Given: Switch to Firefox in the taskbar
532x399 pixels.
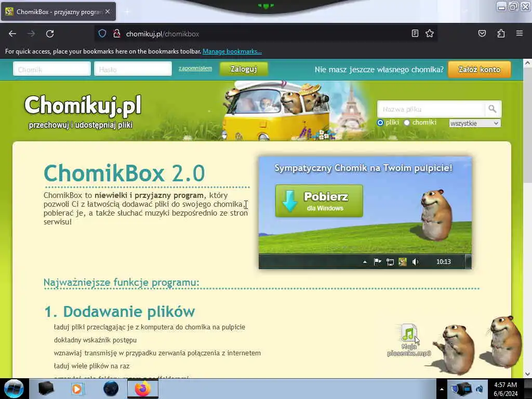Looking at the screenshot, I should 143,389.
